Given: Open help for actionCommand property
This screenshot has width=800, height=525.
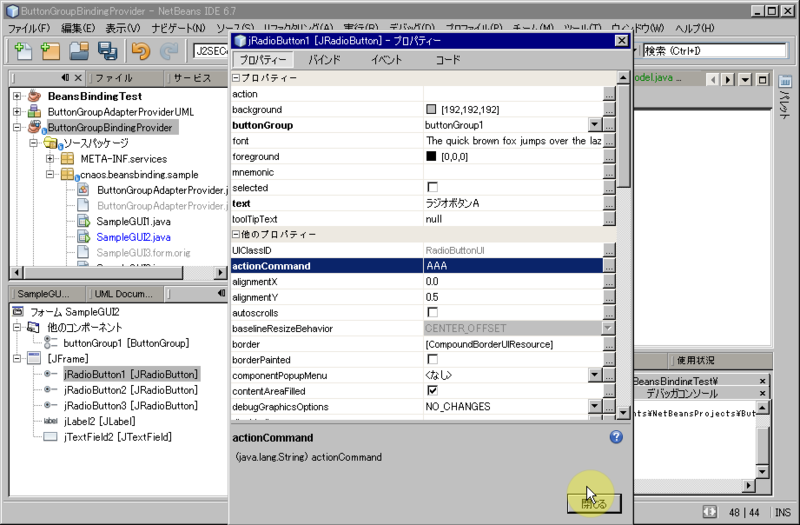Looking at the screenshot, I should [x=616, y=437].
